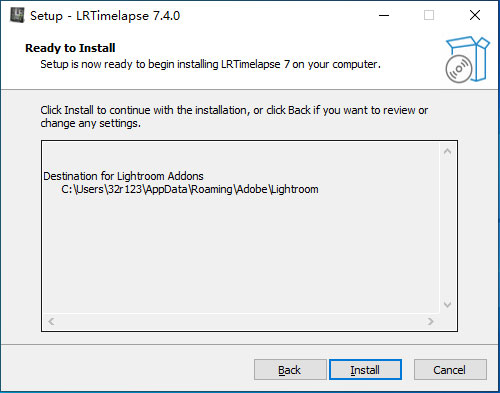Click the Destination for Lightroom Addons line

click(123, 176)
